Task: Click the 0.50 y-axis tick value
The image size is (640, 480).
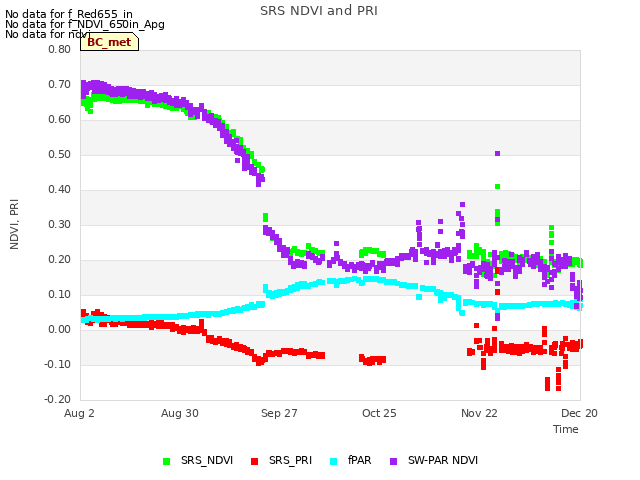Action: click(60, 155)
